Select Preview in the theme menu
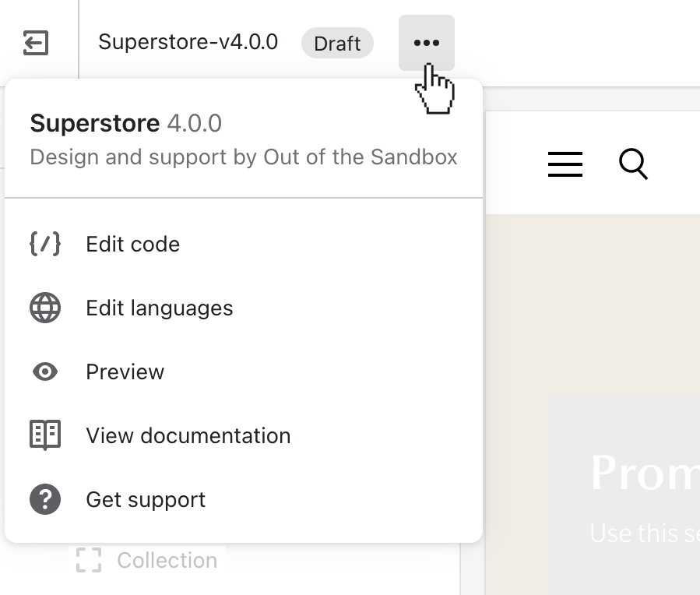The width and height of the screenshot is (700, 595). [125, 372]
